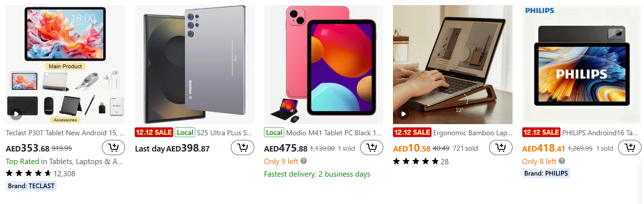Add Modio M41 tablet to cart
Viewport: 644px width, 204px height.
[371, 148]
